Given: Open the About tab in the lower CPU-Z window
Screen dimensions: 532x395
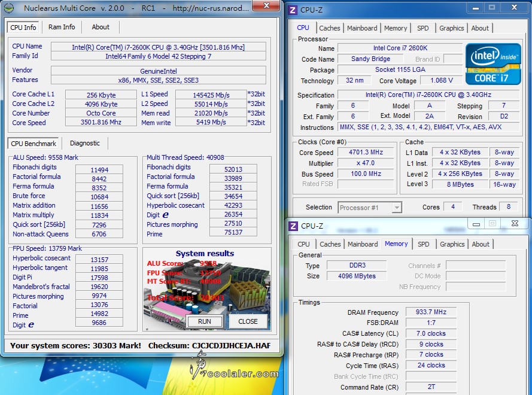Looking at the screenshot, I should point(481,244).
